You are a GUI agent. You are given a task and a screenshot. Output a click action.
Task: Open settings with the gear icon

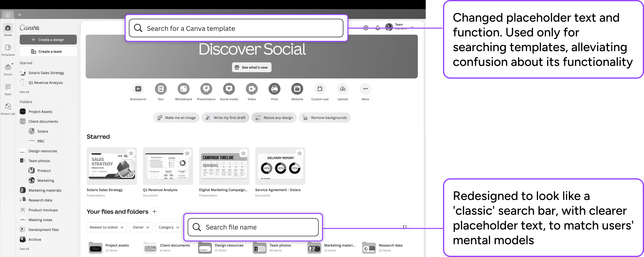click(x=366, y=28)
